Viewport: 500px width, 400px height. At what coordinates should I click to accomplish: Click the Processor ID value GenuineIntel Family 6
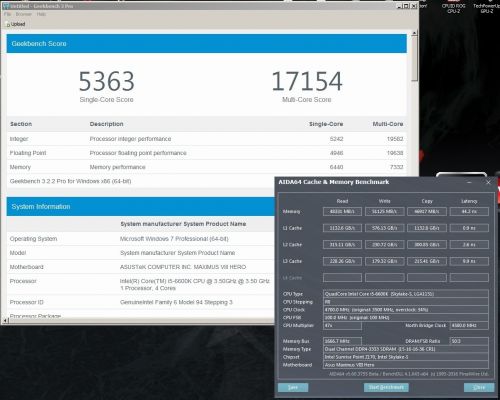176,302
